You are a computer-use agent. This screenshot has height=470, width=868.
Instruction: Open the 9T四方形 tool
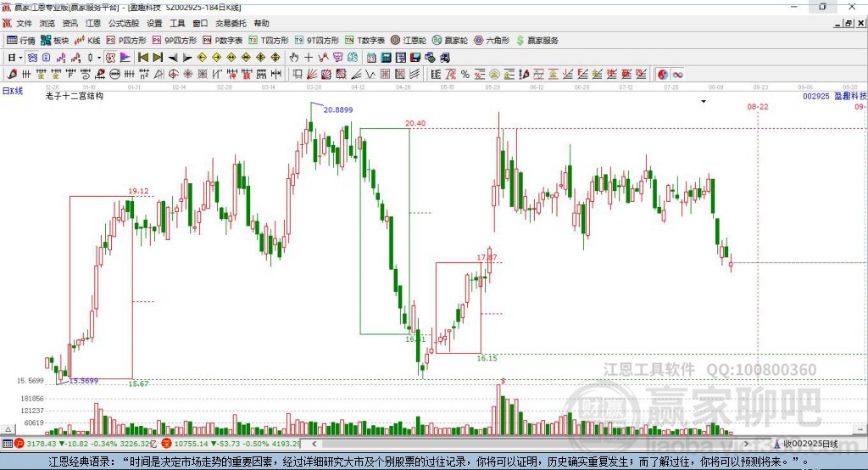(317, 41)
